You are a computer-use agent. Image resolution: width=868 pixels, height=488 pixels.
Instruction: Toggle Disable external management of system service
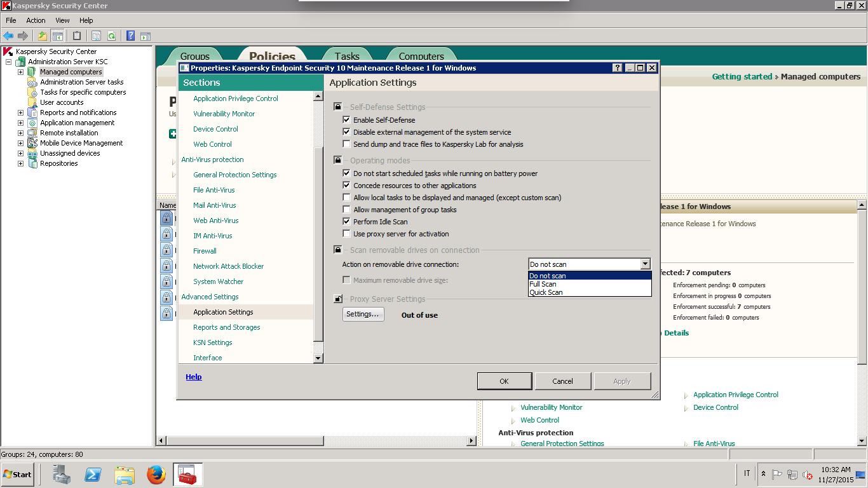tap(346, 132)
